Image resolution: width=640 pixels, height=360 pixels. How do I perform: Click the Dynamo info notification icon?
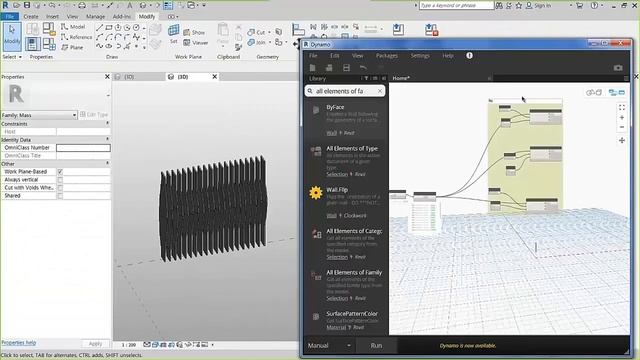(x=469, y=56)
